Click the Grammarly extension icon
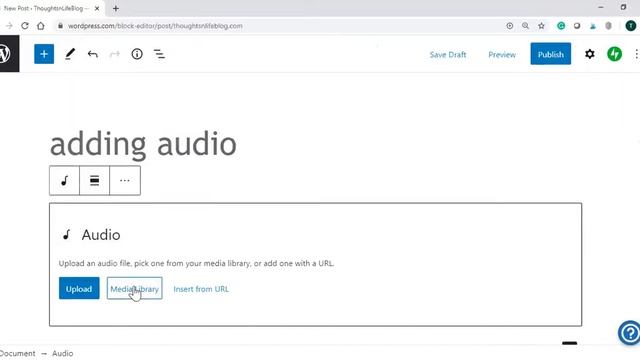This screenshot has height=360, width=640. [561, 26]
